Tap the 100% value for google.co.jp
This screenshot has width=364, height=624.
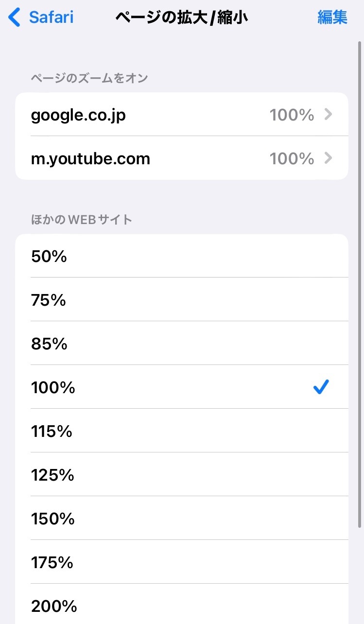click(x=292, y=115)
